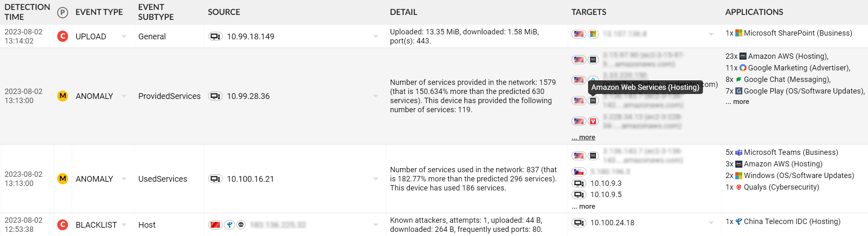Click the priority P column header icon
Image resolution: width=868 pixels, height=236 pixels.
point(62,12)
